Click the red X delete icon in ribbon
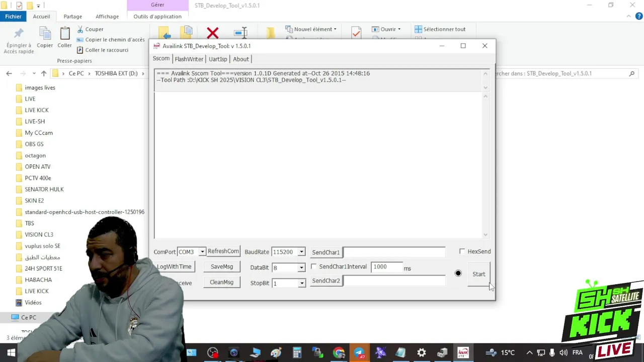Viewport: 644px width, 362px height. point(213,33)
